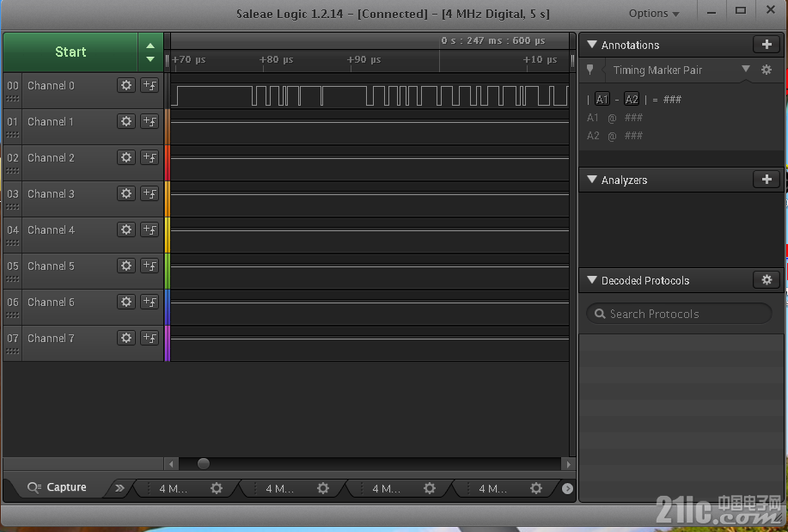Select the second 4 M... capture tab
The image size is (788, 532).
(x=280, y=489)
